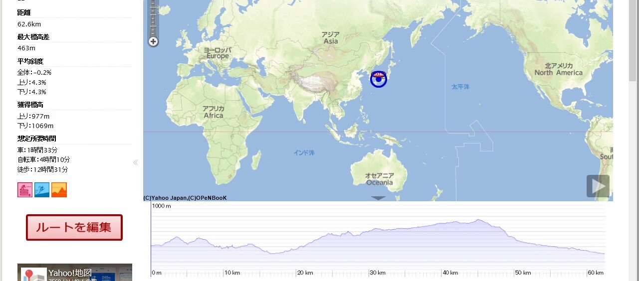Click the walking time 徒歩:12時間31分

click(x=42, y=169)
